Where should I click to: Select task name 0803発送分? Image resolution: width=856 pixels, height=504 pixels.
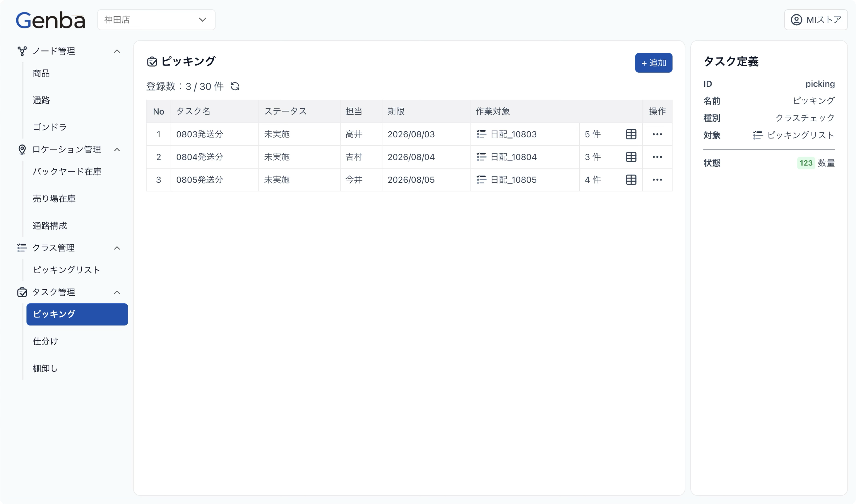pyautogui.click(x=200, y=134)
